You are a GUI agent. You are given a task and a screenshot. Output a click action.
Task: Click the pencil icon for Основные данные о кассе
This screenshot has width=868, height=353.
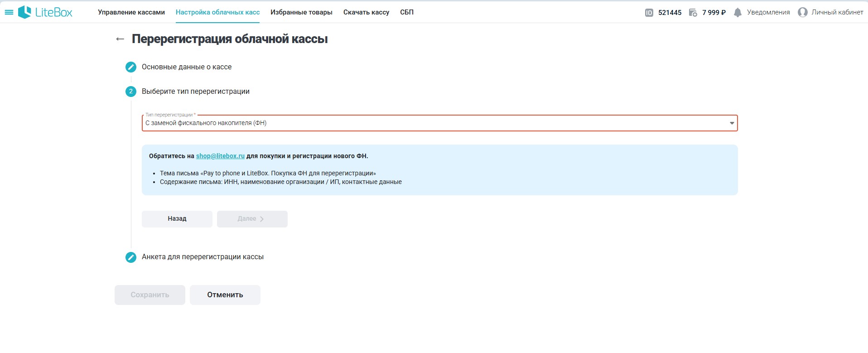click(131, 67)
